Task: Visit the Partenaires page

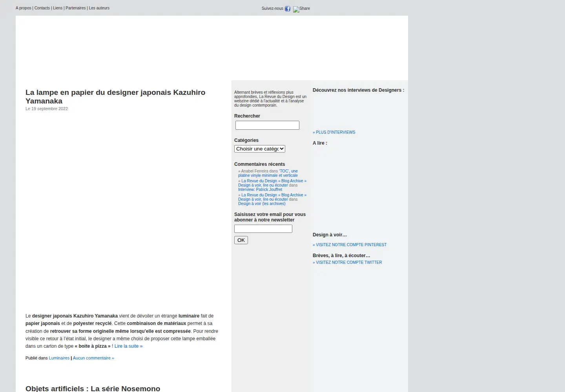Action: [76, 8]
